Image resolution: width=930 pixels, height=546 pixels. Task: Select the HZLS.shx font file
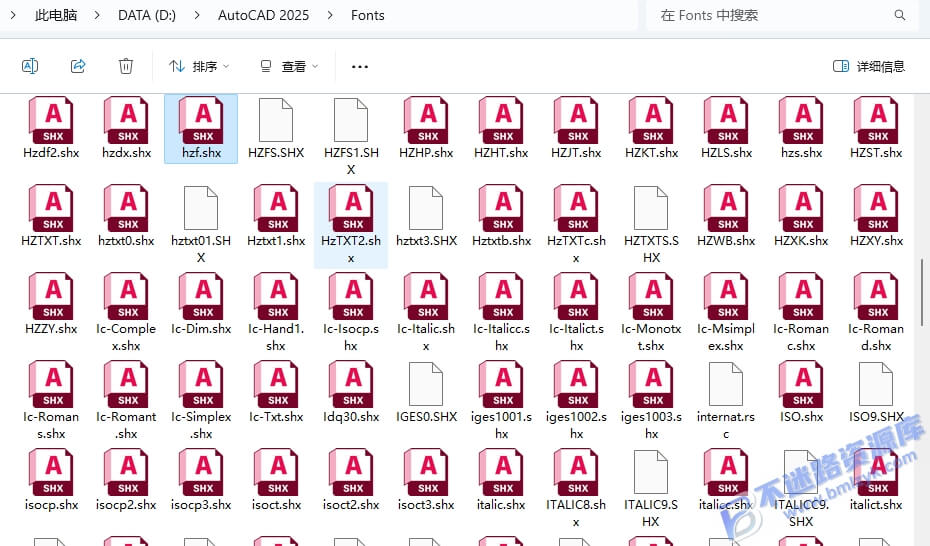pyautogui.click(x=727, y=129)
